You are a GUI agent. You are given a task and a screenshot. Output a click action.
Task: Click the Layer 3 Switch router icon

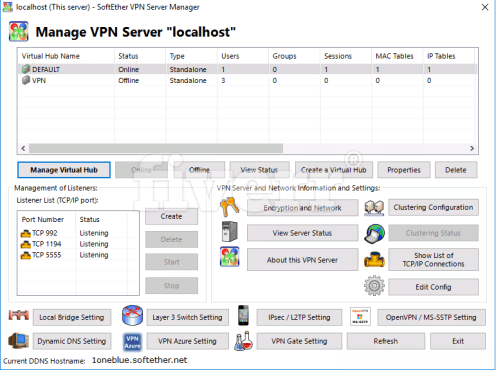click(132, 315)
